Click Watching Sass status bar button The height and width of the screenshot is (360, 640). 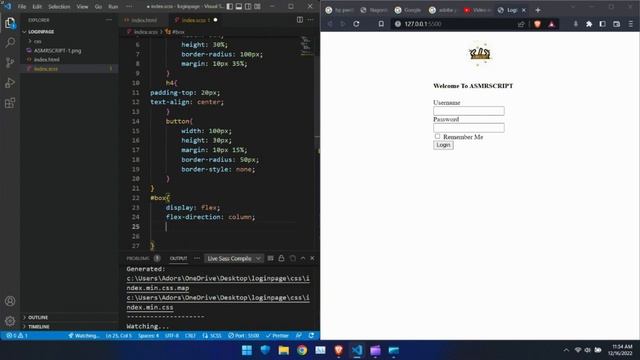(84, 336)
